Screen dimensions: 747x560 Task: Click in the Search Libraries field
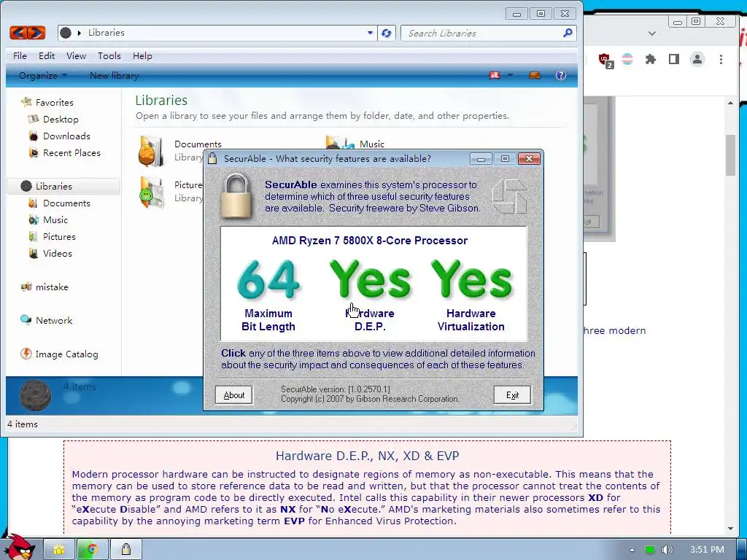pyautogui.click(x=481, y=33)
